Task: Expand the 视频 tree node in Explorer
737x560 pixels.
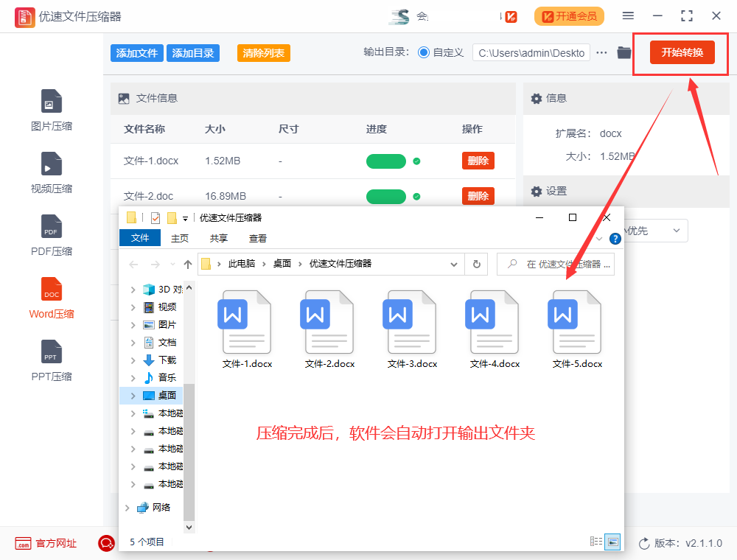Action: click(133, 308)
